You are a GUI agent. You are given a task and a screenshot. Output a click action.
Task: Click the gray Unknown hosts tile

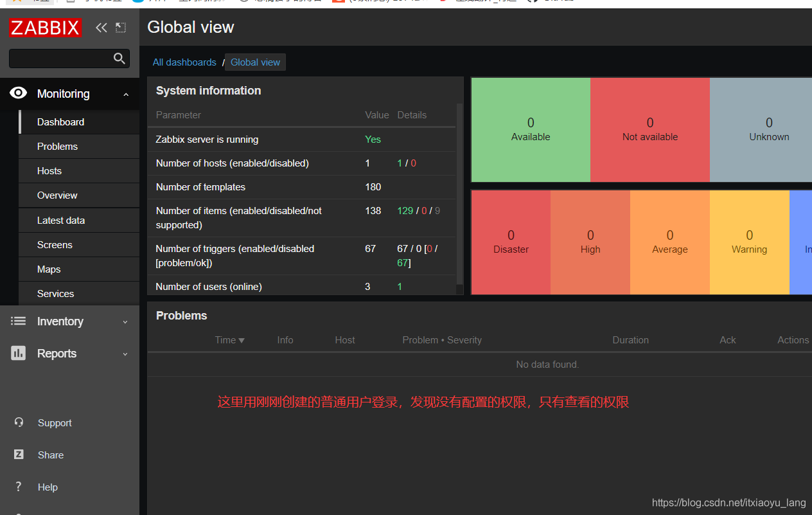tap(761, 130)
